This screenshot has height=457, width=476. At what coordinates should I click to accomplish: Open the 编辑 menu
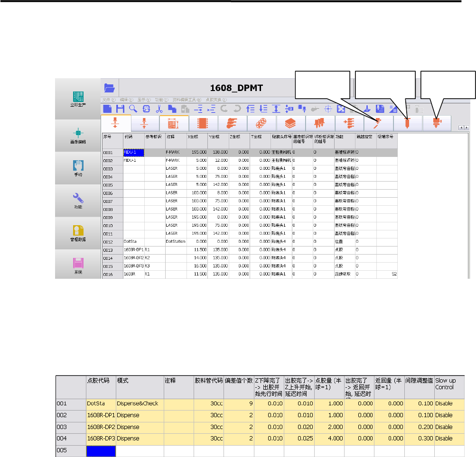coord(126,100)
